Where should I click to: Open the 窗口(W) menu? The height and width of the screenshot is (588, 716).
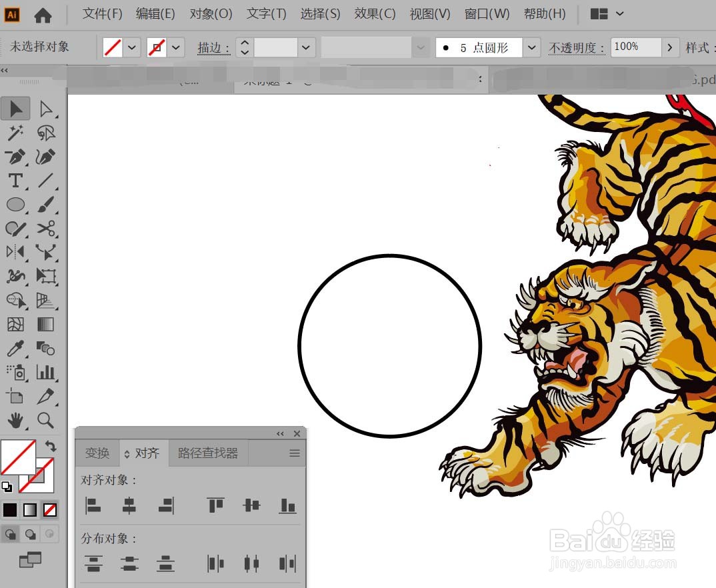pos(487,14)
